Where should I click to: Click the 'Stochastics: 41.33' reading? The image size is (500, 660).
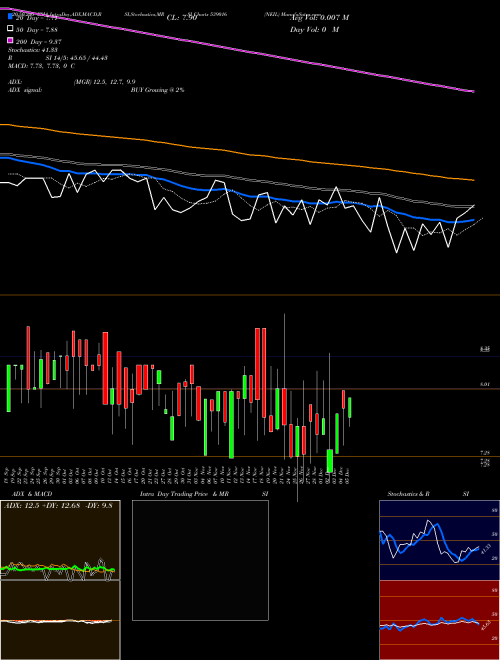[33, 50]
